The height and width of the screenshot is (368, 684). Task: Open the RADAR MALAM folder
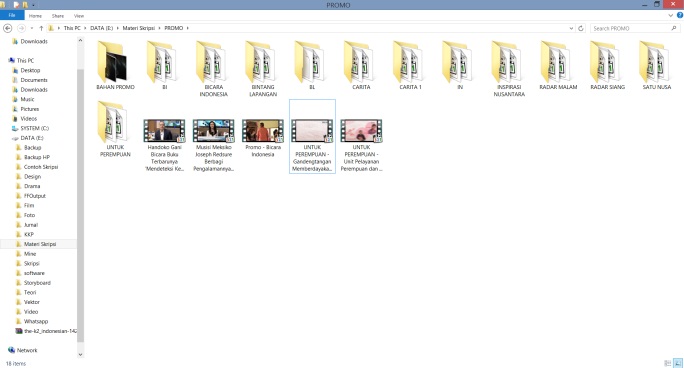558,65
